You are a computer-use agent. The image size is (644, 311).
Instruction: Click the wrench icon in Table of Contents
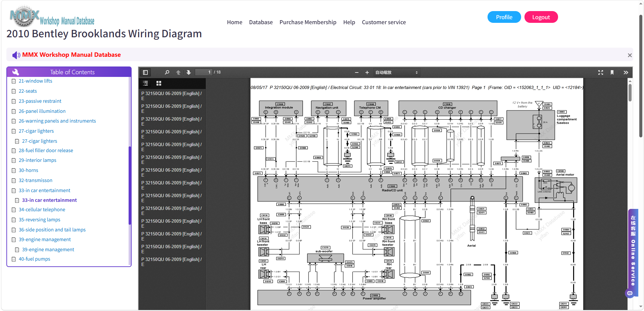click(x=15, y=72)
